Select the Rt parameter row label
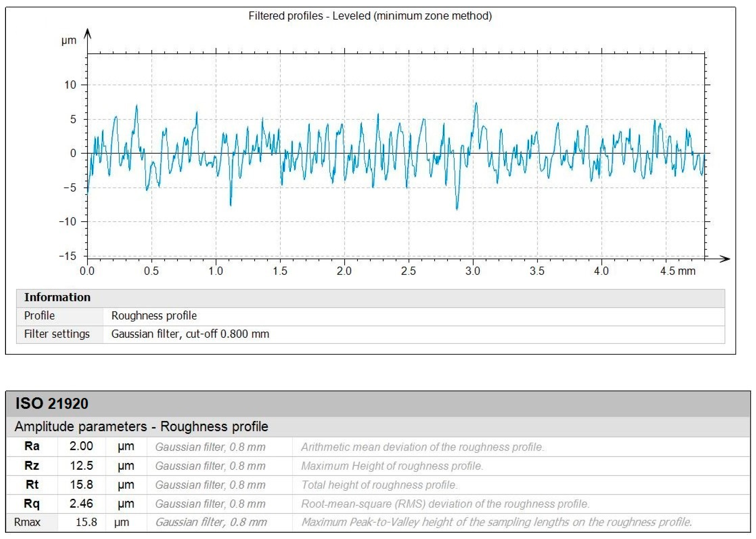This screenshot has height=539, width=756. pyautogui.click(x=32, y=485)
